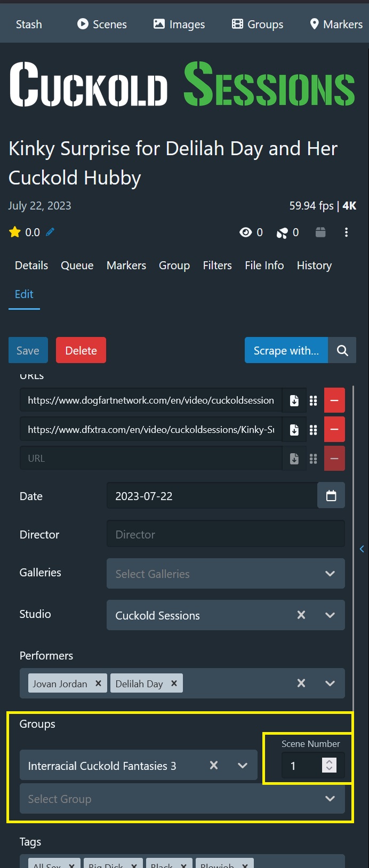This screenshot has height=868, width=369.
Task: Click the pencil icon to edit rating
Action: 50,232
